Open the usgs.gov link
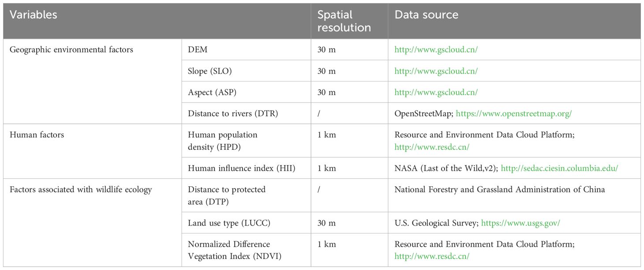The height and width of the screenshot is (270, 644). click(520, 223)
